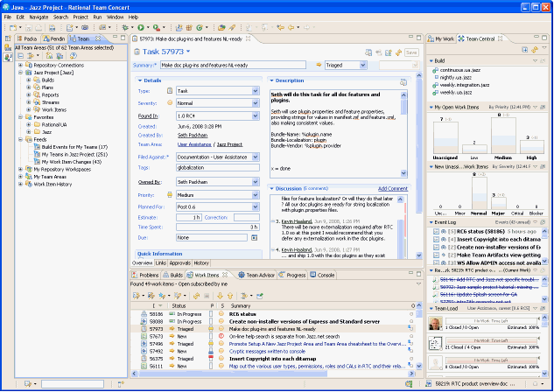The width and height of the screenshot is (554, 392).
Task: Click up arrow icon in Work Items toolbar
Action: click(230, 296)
